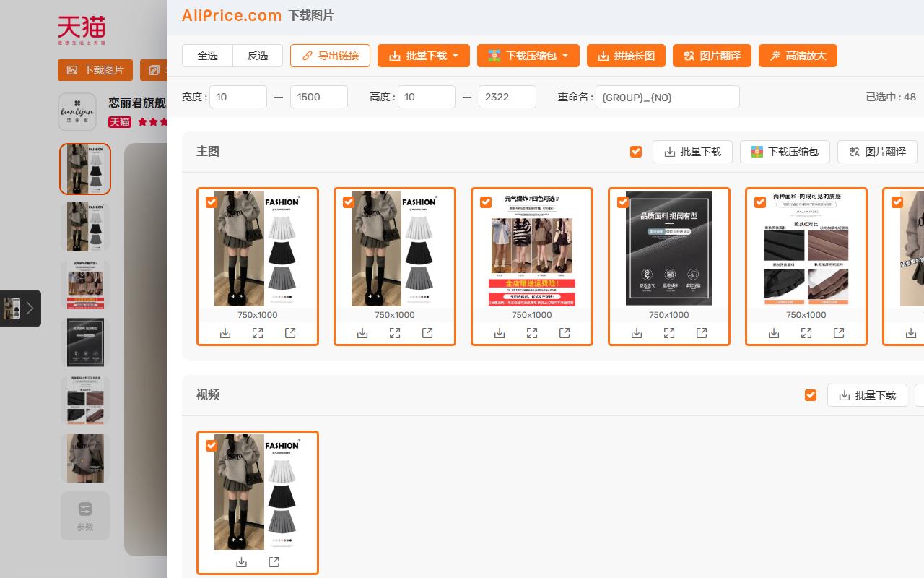Open fifth image 两种面料 externally
This screenshot has width=924, height=578.
pyautogui.click(x=839, y=333)
